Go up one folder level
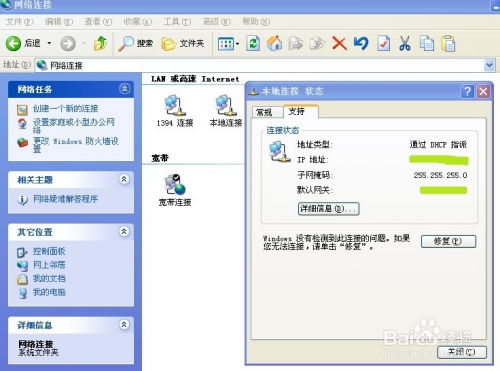The image size is (500, 371). 101,44
